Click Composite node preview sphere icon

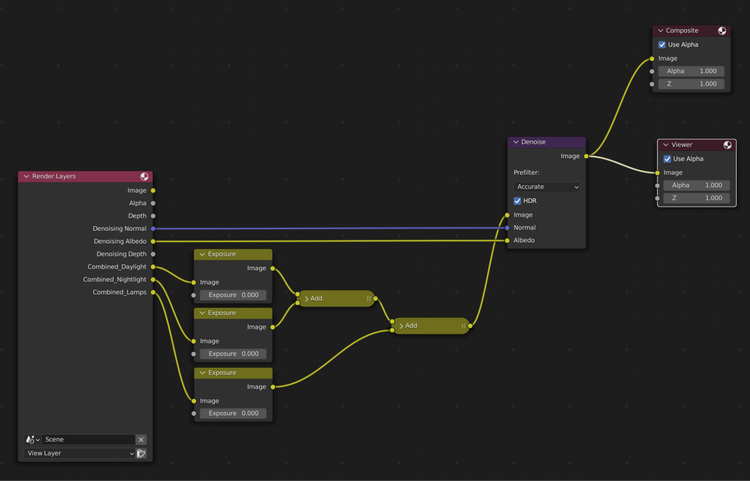(x=722, y=31)
